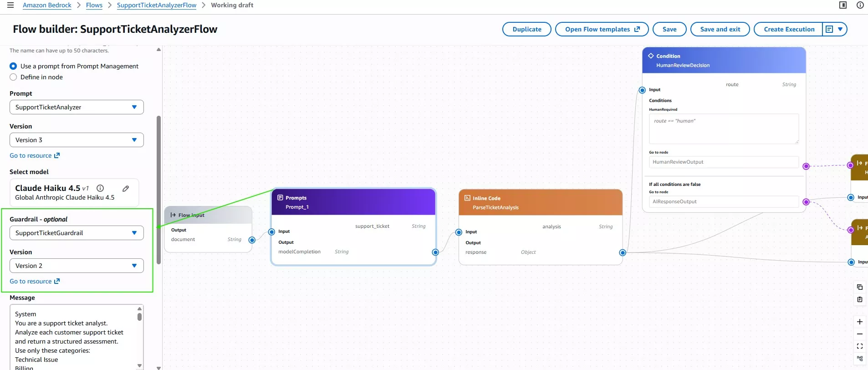Screen dimensions: 868x370
Task: Click the left panel scroll-down arrow
Action: point(158,367)
